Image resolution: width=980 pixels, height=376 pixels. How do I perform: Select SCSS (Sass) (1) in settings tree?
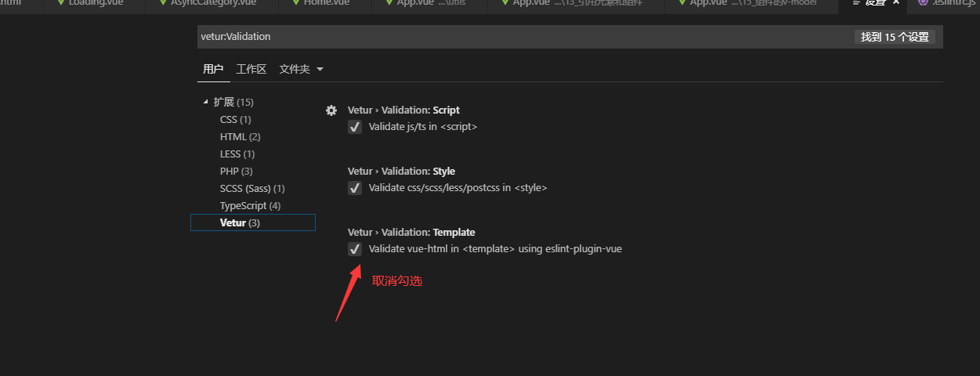(x=252, y=189)
